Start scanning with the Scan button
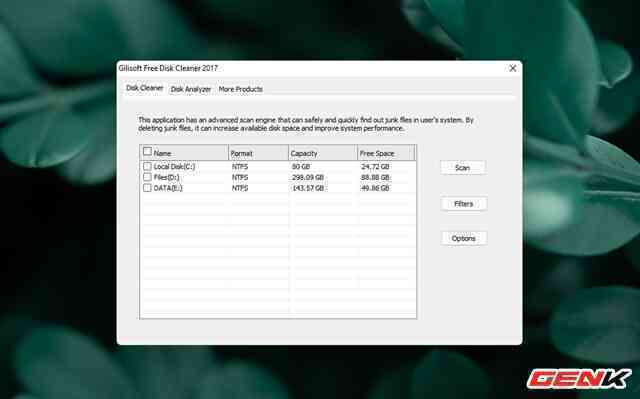 (x=463, y=168)
